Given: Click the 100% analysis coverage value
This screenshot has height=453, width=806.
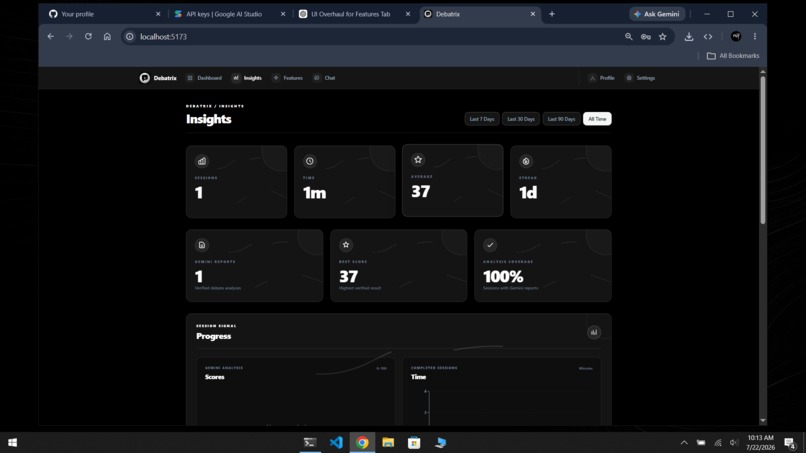Looking at the screenshot, I should 503,277.
